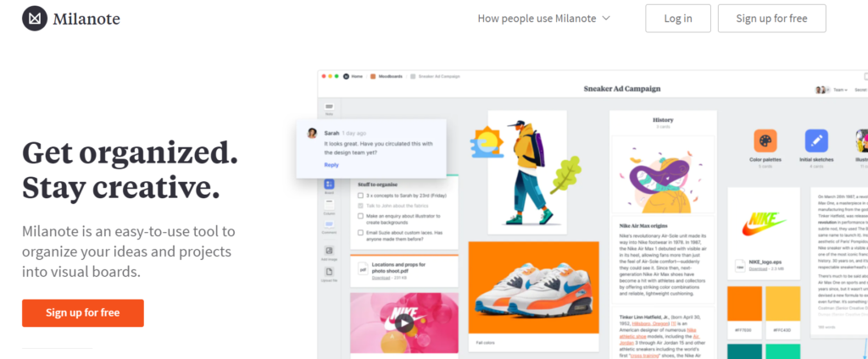Uncheck 'Talk to John about the fabrics'
The image size is (868, 359).
[x=361, y=206]
